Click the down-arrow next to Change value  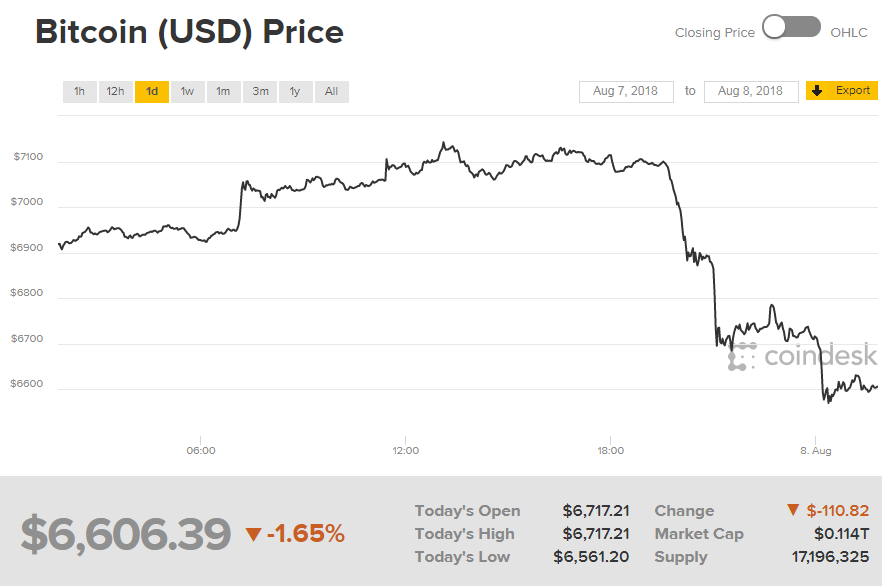click(794, 512)
